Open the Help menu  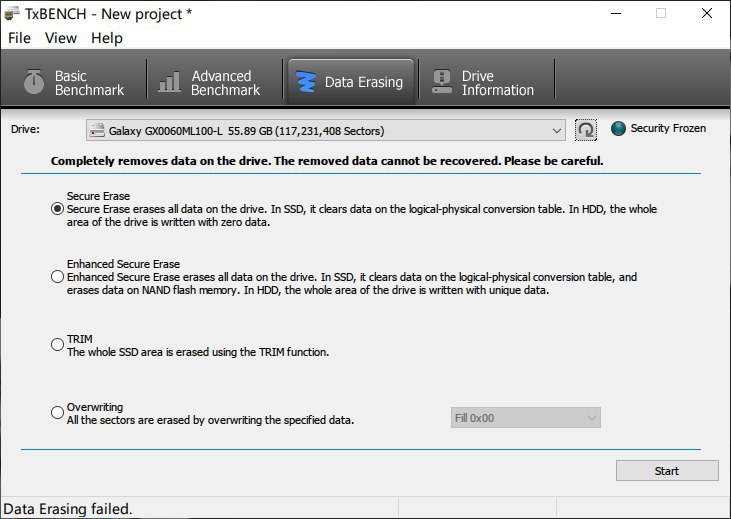(107, 38)
